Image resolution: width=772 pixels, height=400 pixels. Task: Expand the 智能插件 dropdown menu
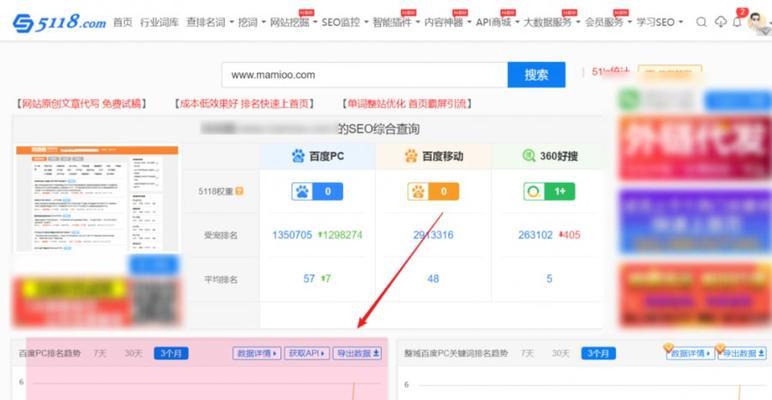396,22
